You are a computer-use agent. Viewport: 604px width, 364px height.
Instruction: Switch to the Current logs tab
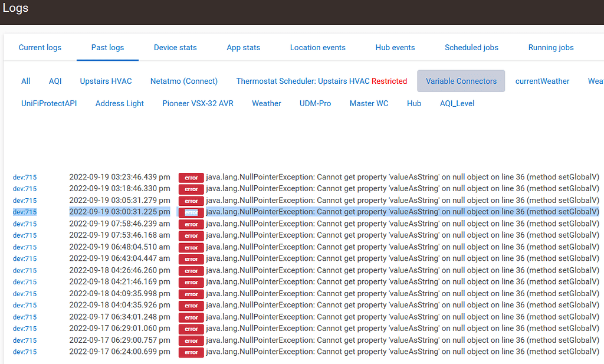click(40, 47)
